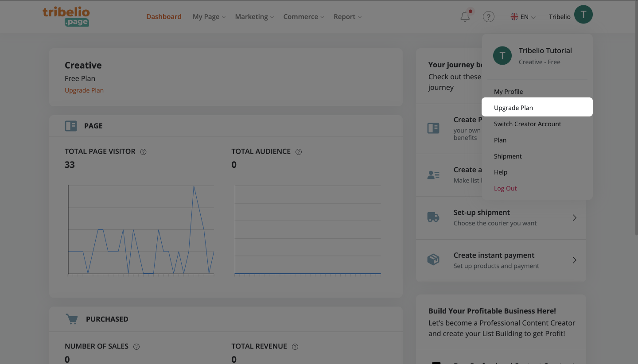This screenshot has height=364, width=638.
Task: Click Total Revenue info icon
Action: [x=295, y=347]
